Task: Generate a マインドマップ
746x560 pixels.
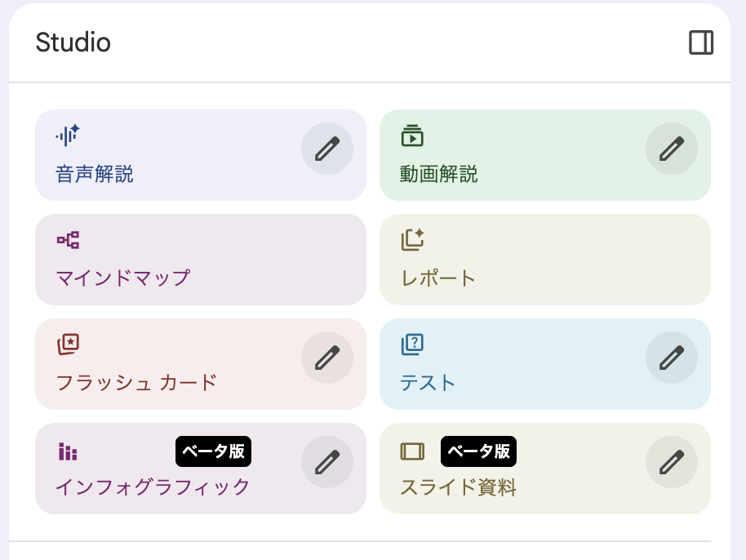Action: (122, 278)
